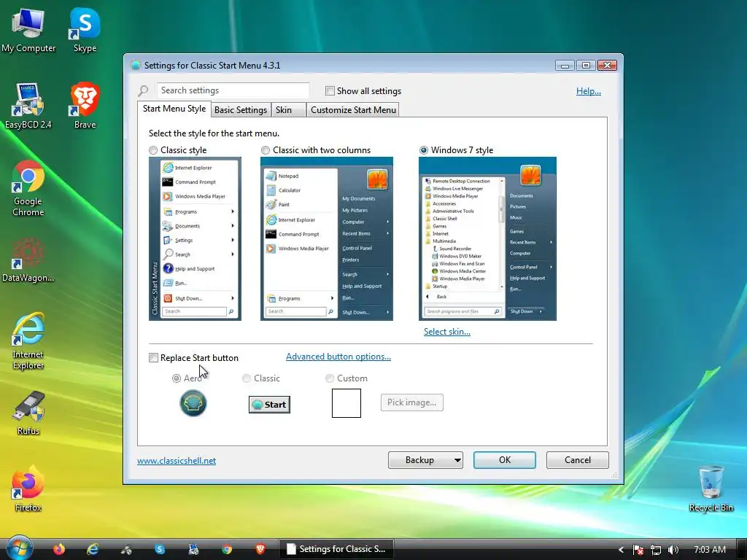Visit the www.classicshell.net link

(x=177, y=461)
